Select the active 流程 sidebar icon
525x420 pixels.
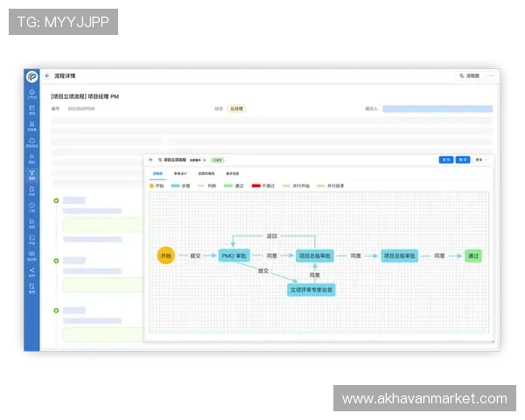pyautogui.click(x=31, y=174)
